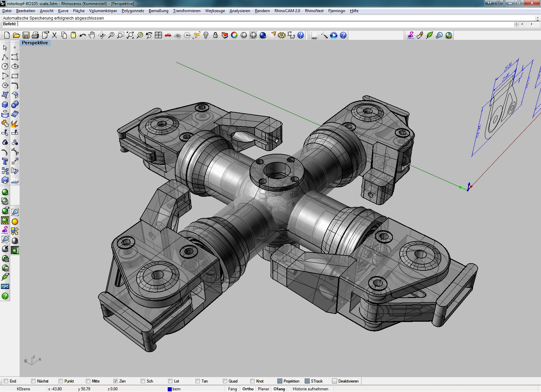This screenshot has width=541, height=392.
Task: Click the RhinoNest NEST icon
Action: pyautogui.click(x=314, y=35)
